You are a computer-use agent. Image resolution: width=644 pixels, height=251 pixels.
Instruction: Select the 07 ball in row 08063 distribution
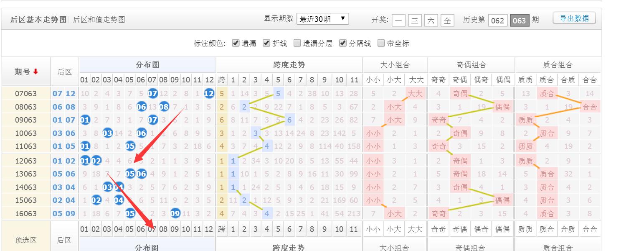click(152, 107)
